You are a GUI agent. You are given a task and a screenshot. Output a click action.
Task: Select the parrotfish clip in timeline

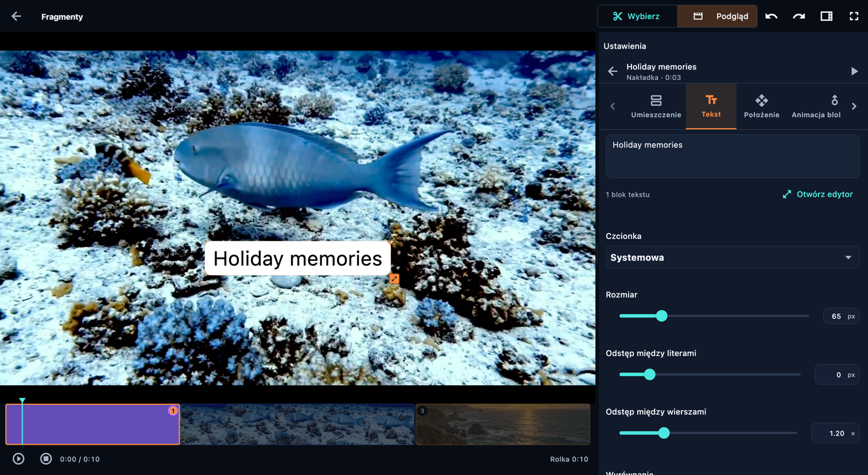[x=297, y=424]
